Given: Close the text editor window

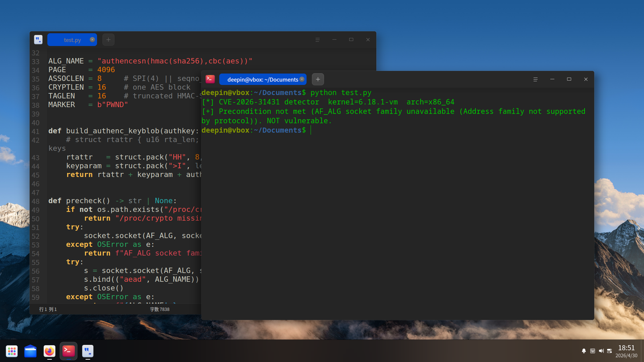Looking at the screenshot, I should point(368,40).
